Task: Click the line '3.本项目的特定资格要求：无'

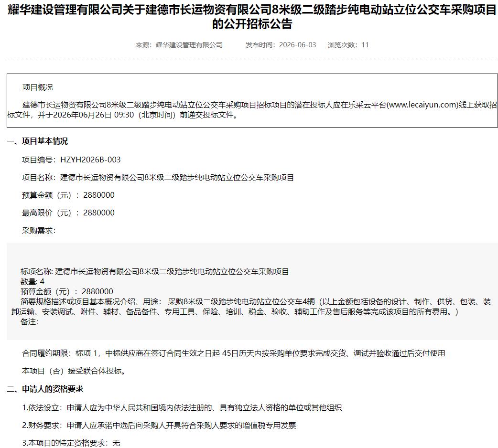Action: click(x=71, y=443)
